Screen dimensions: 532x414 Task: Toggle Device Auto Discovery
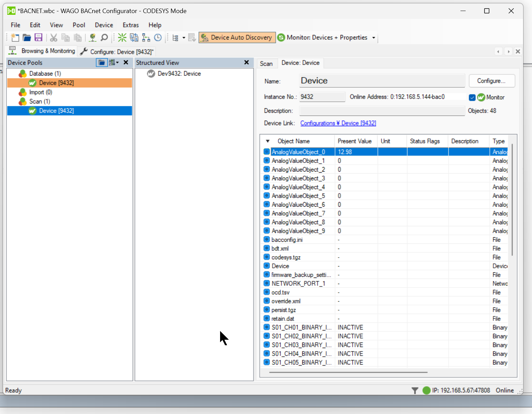[x=237, y=37]
